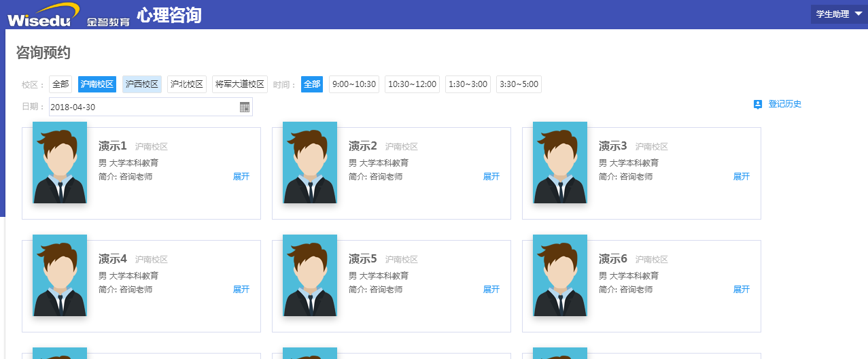Click 演示2 avatar photo

coord(310,163)
